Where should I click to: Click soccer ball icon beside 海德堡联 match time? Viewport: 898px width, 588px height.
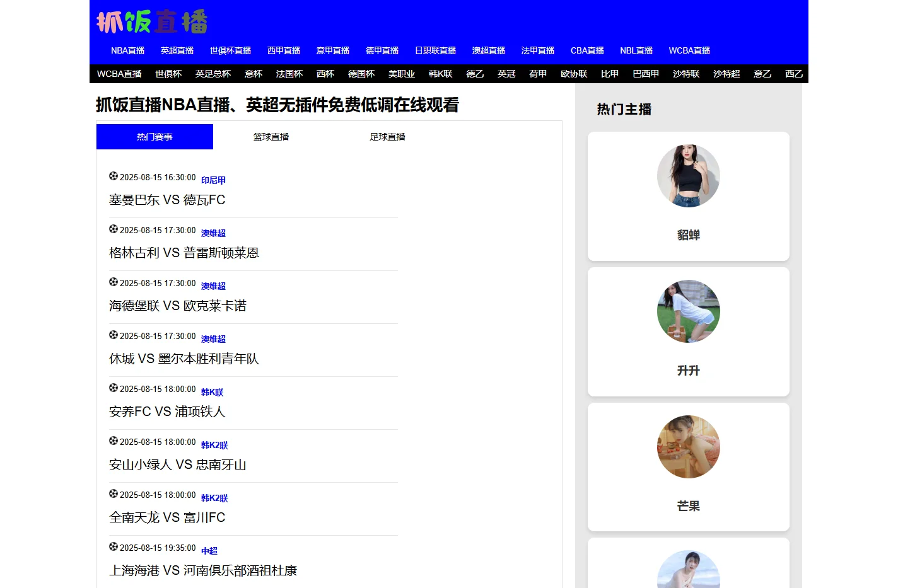pyautogui.click(x=114, y=282)
